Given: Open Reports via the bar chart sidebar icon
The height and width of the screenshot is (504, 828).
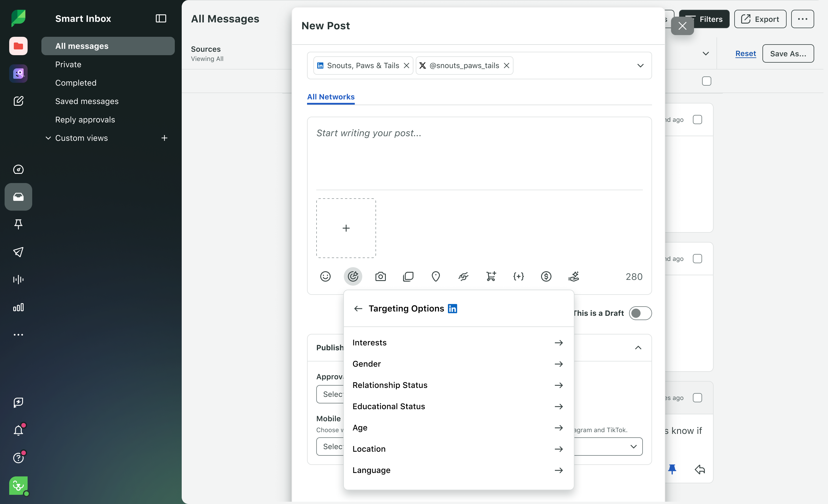Looking at the screenshot, I should pos(18,307).
